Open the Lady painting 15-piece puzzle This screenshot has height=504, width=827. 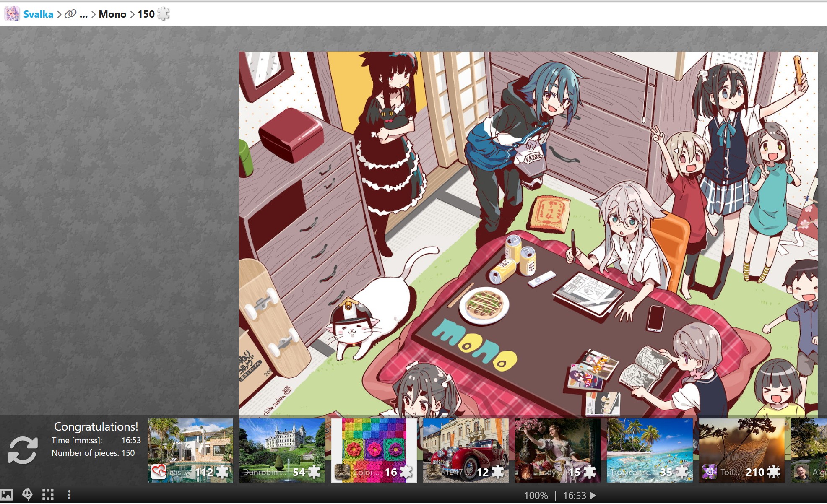pyautogui.click(x=558, y=450)
